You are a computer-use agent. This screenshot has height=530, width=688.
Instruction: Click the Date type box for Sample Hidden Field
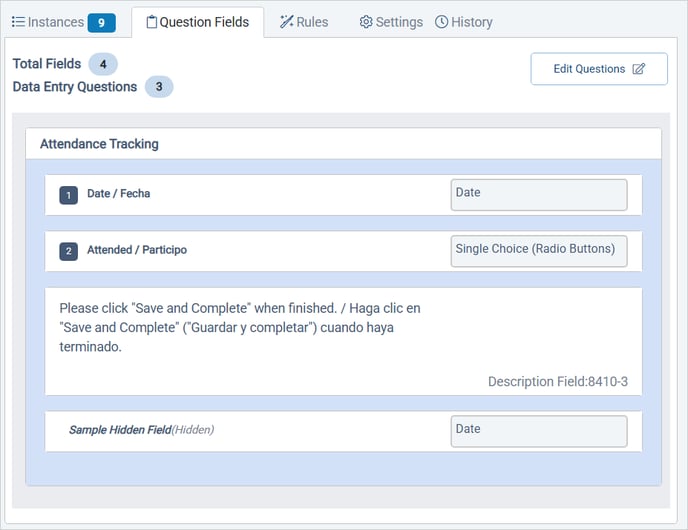(539, 431)
